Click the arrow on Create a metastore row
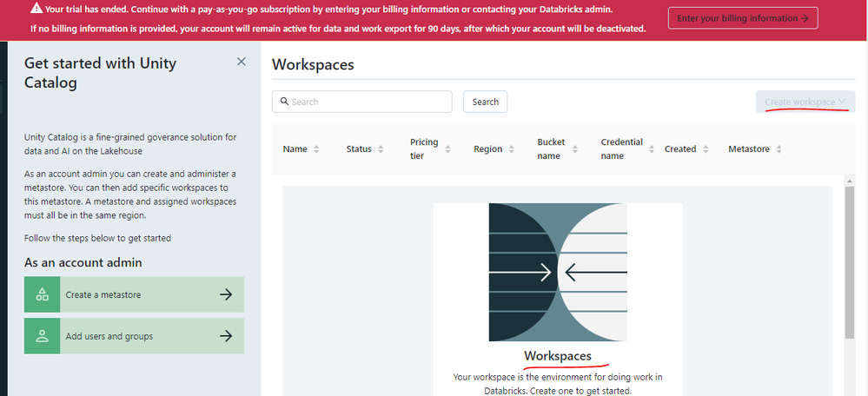The height and width of the screenshot is (396, 868). [x=225, y=294]
